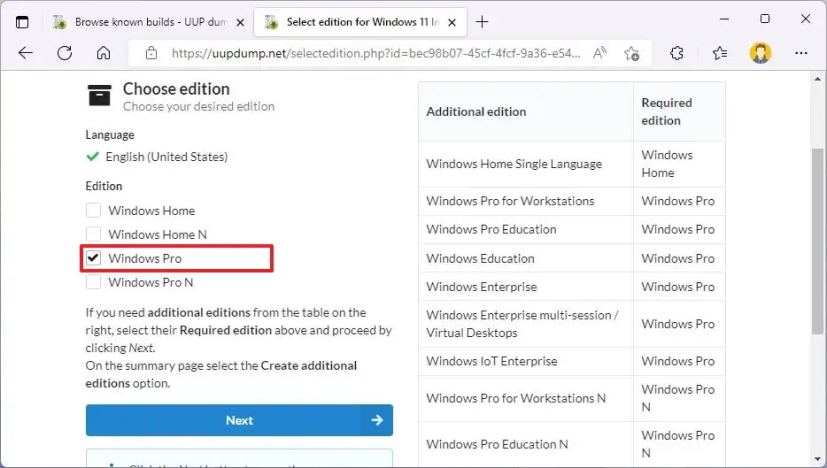This screenshot has height=468, width=827.
Task: Open the user profile avatar
Action: [760, 53]
